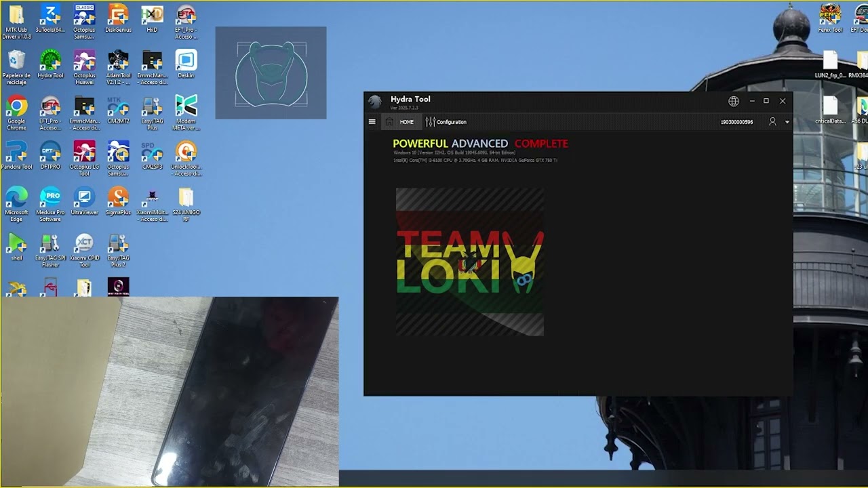Select the Xiaomi CPID Tool icon

pyautogui.click(x=84, y=249)
